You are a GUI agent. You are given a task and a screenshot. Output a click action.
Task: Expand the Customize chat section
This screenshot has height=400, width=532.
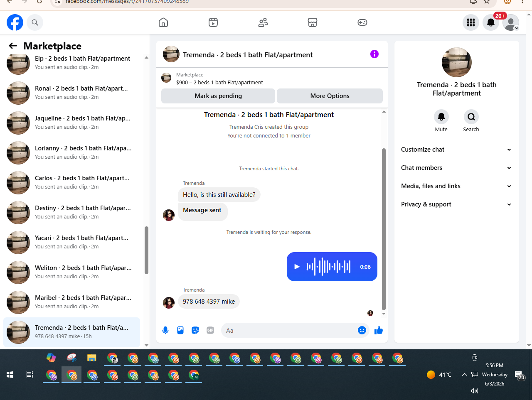pyautogui.click(x=456, y=150)
